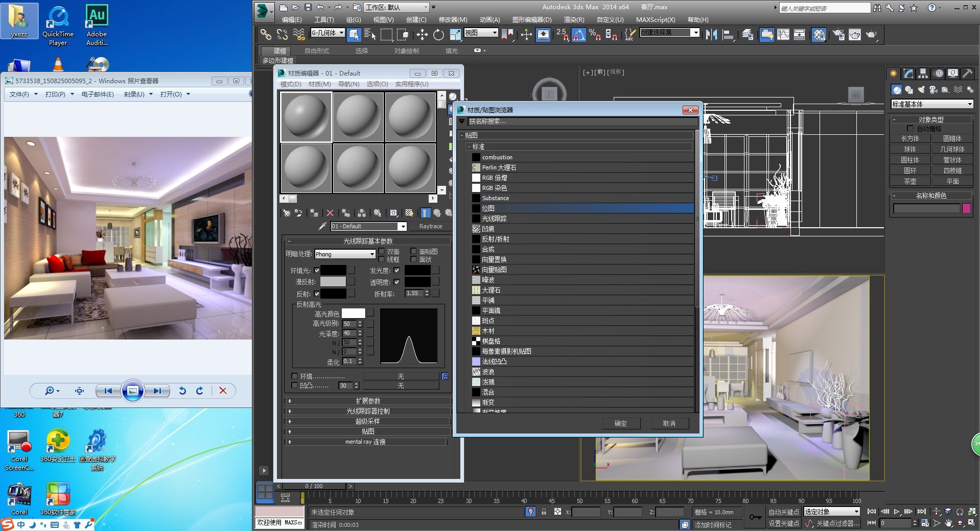Click the environment map lock icon
The height and width of the screenshot is (531, 980).
445,376
